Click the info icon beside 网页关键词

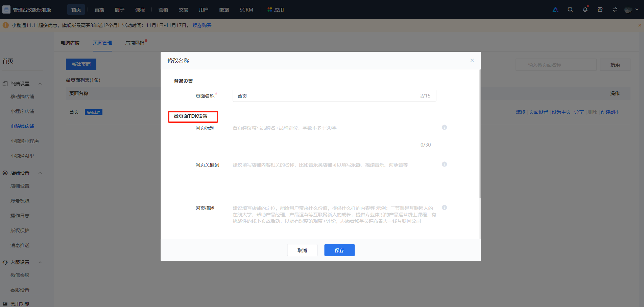pyautogui.click(x=444, y=164)
